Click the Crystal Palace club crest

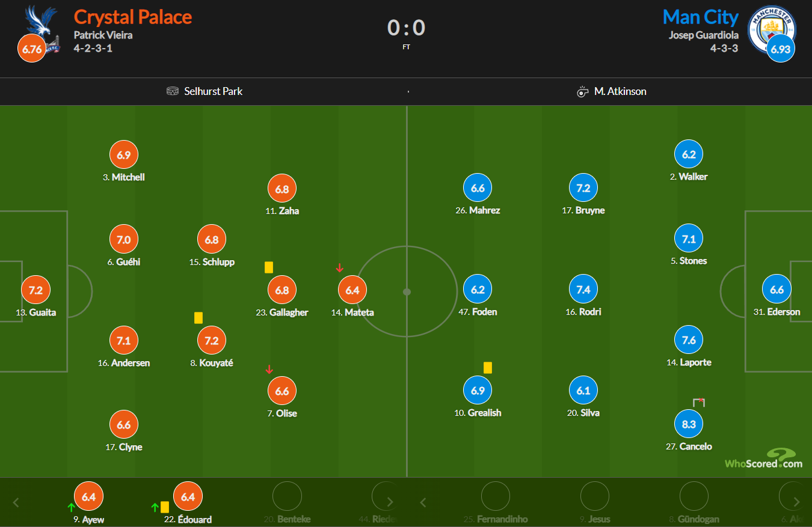(41, 29)
